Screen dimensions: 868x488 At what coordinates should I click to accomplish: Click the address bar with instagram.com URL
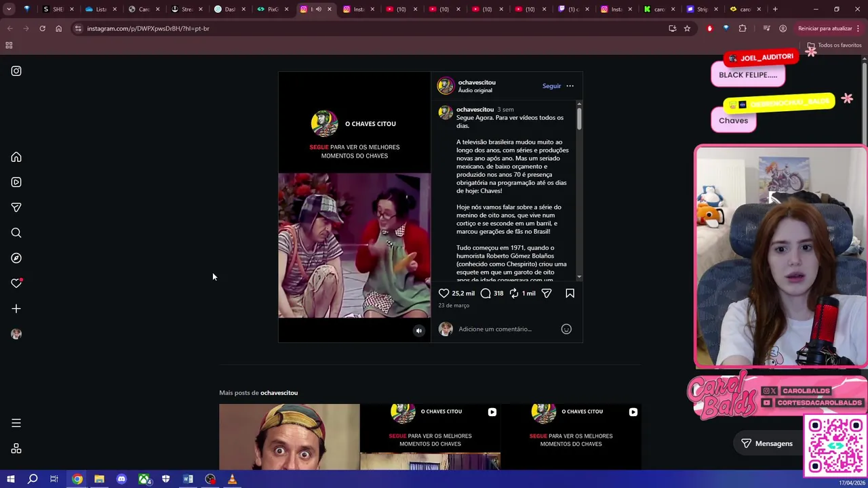pos(366,28)
